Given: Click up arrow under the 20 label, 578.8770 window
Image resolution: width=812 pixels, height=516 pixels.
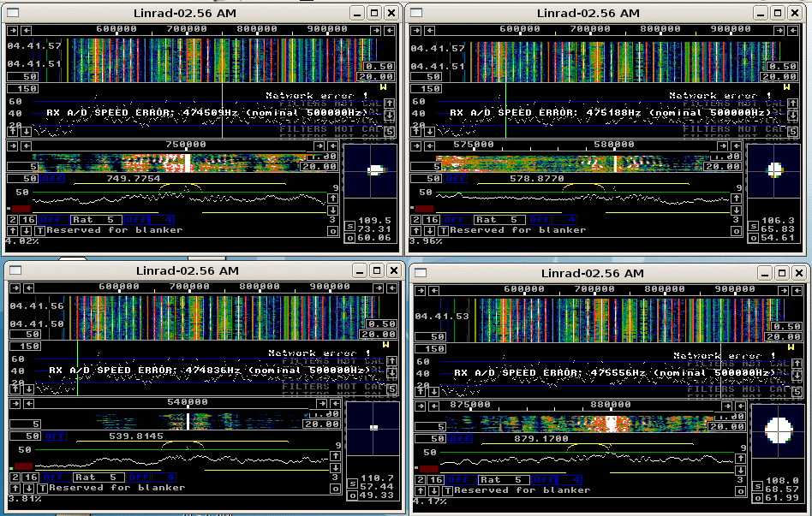Looking at the screenshot, I should [x=415, y=132].
